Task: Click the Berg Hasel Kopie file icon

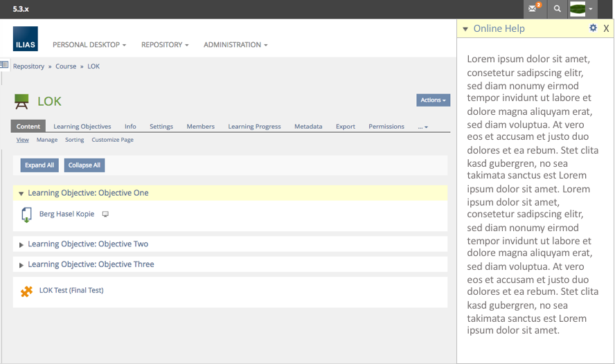Action: click(26, 215)
